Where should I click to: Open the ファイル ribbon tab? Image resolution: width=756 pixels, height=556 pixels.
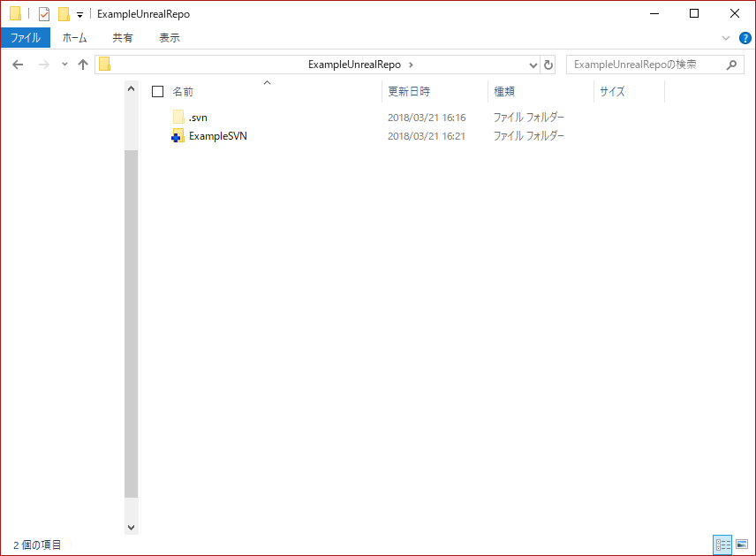(x=25, y=38)
